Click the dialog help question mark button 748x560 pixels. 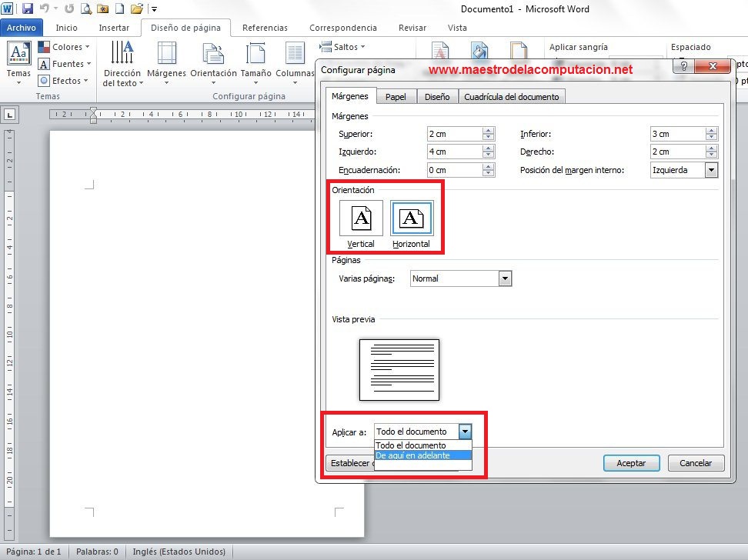[x=683, y=66]
